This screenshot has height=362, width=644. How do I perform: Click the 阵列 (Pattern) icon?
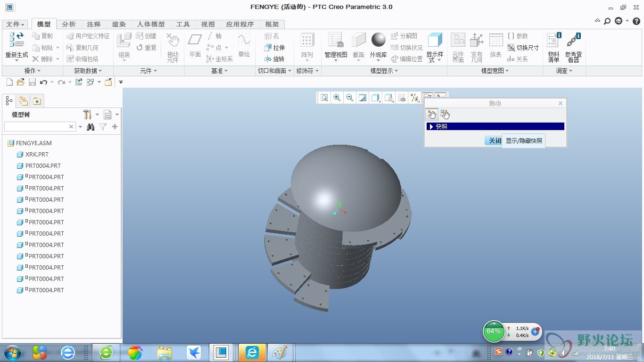[307, 40]
